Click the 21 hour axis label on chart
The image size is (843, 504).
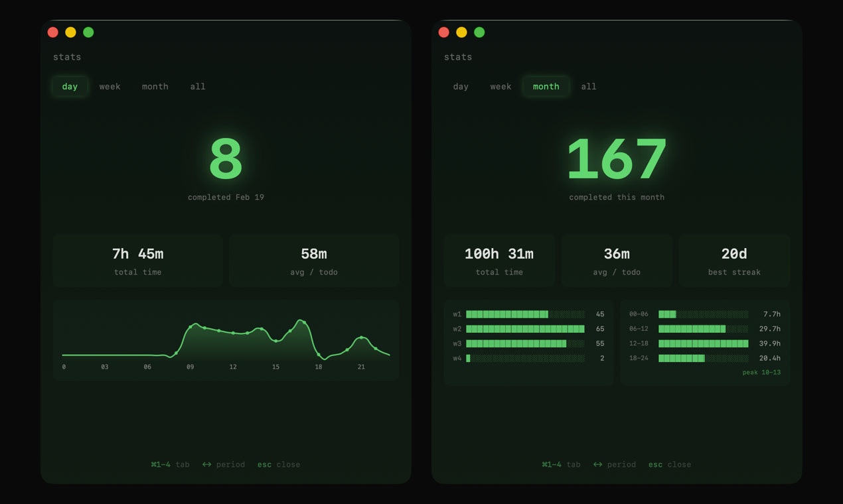(361, 367)
